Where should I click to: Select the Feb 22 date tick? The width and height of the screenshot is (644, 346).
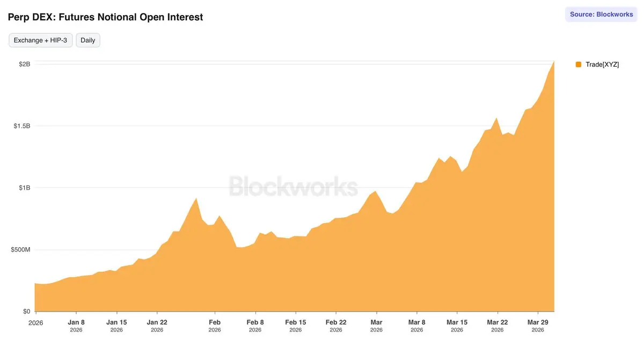(336, 326)
